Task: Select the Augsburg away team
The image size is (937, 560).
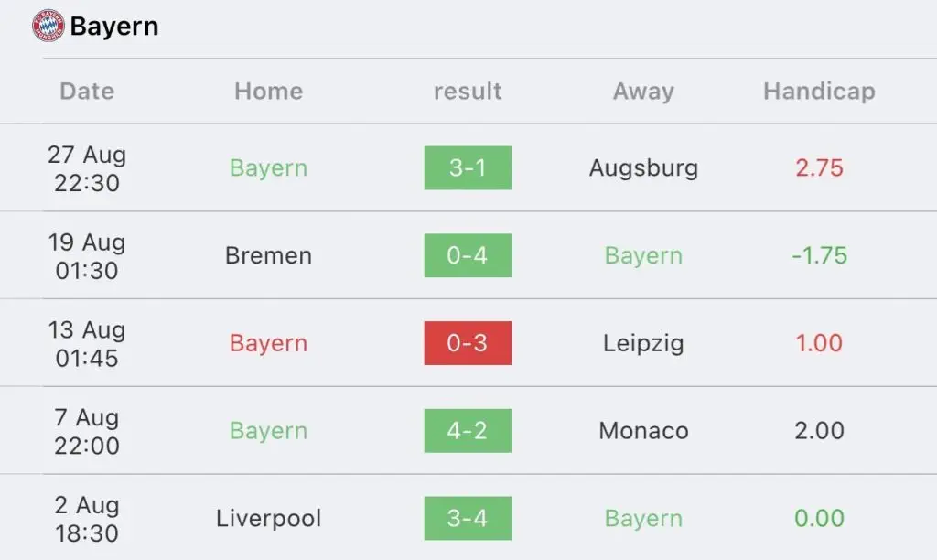Action: [x=643, y=168]
